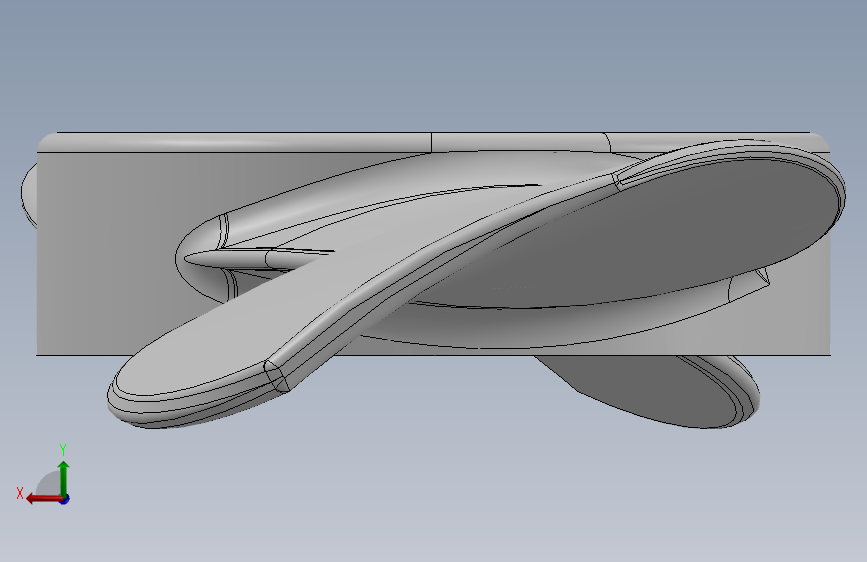The image size is (867, 562).
Task: Click the red X axis arrow of triad
Action: pos(44,499)
